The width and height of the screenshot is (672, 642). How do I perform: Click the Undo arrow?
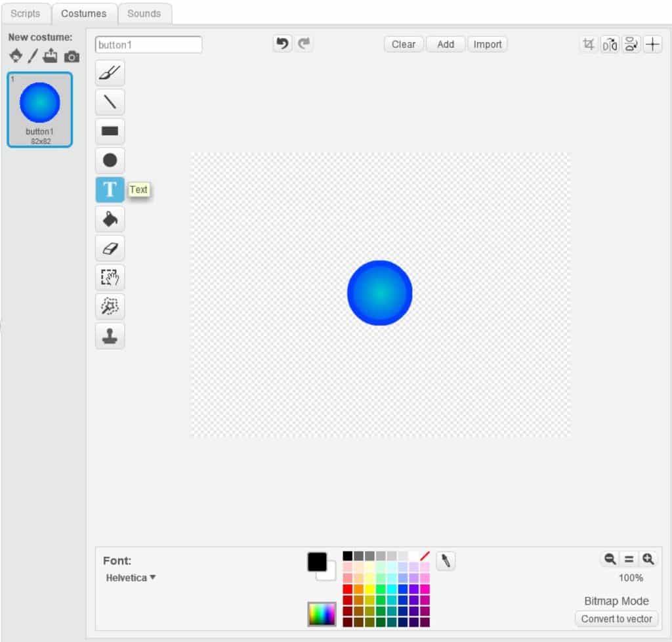(x=282, y=44)
